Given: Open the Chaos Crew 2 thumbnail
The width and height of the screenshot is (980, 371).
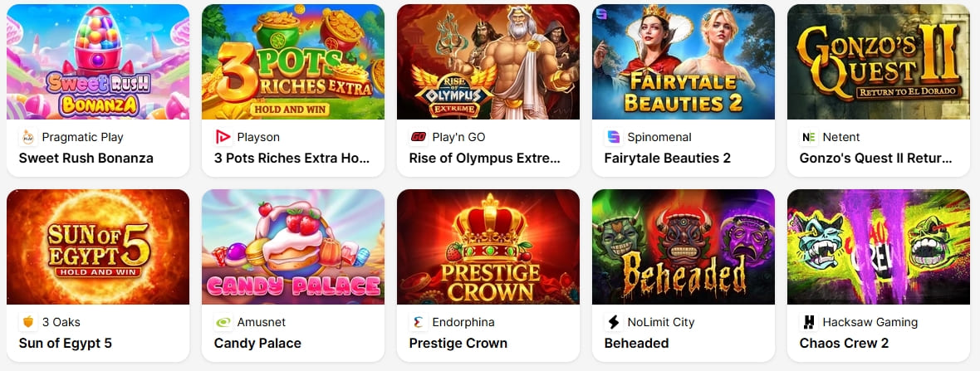Looking at the screenshot, I should [879, 247].
